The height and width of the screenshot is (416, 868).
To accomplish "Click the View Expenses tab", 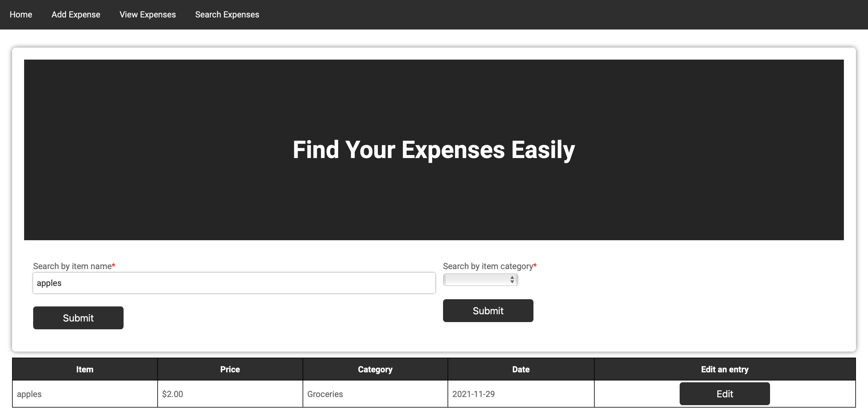I will [x=148, y=14].
